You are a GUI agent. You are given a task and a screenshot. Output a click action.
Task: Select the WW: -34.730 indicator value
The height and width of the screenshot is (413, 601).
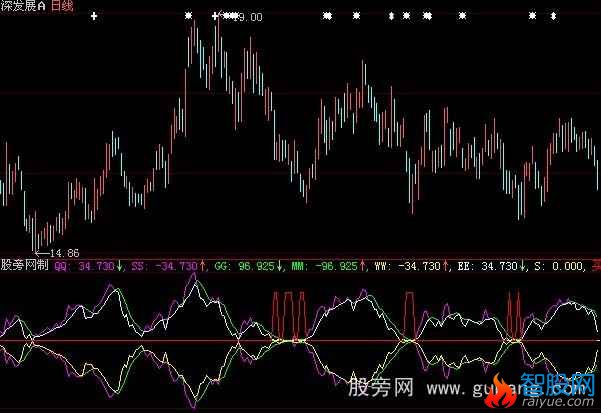point(408,266)
